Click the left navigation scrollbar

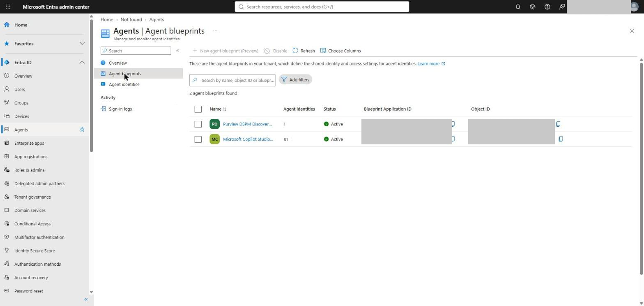point(91,85)
